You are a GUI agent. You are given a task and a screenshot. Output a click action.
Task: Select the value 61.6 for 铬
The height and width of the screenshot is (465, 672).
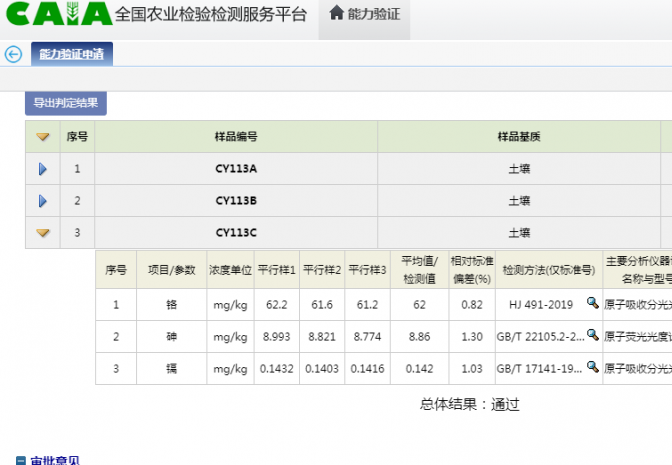[322, 305]
